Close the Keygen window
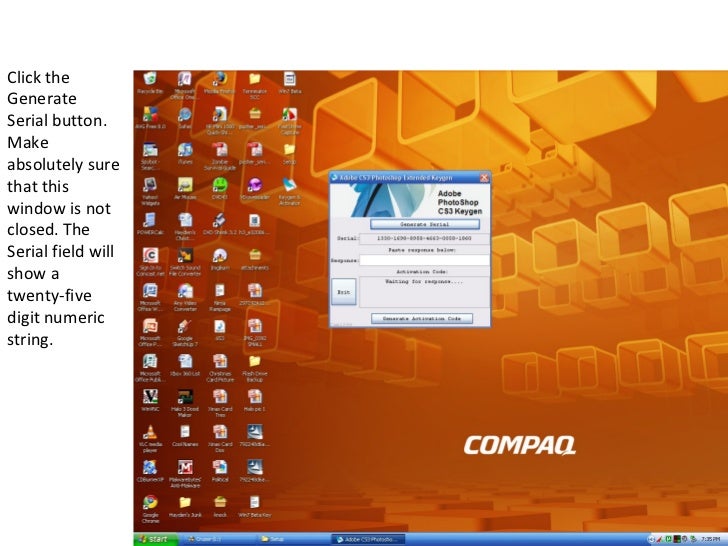Screen dimensions: 728x546 [484, 177]
